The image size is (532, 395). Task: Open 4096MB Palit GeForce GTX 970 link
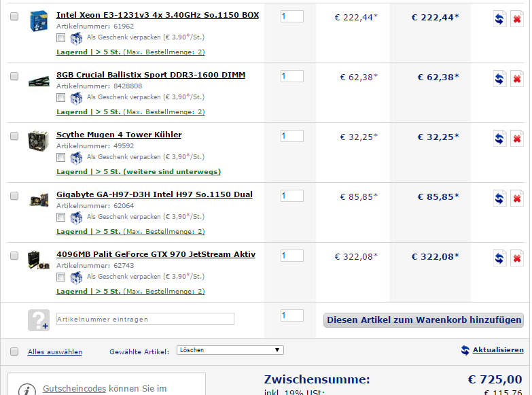pos(156,254)
